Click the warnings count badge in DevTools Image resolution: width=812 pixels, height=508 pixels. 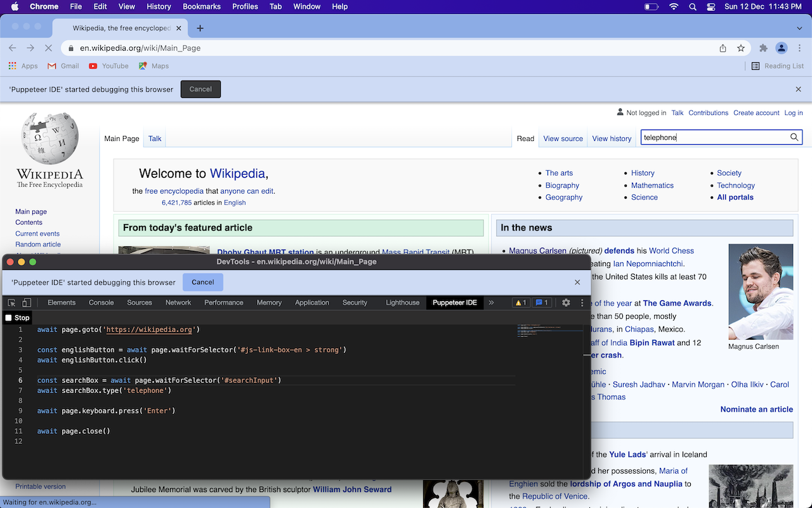click(521, 303)
